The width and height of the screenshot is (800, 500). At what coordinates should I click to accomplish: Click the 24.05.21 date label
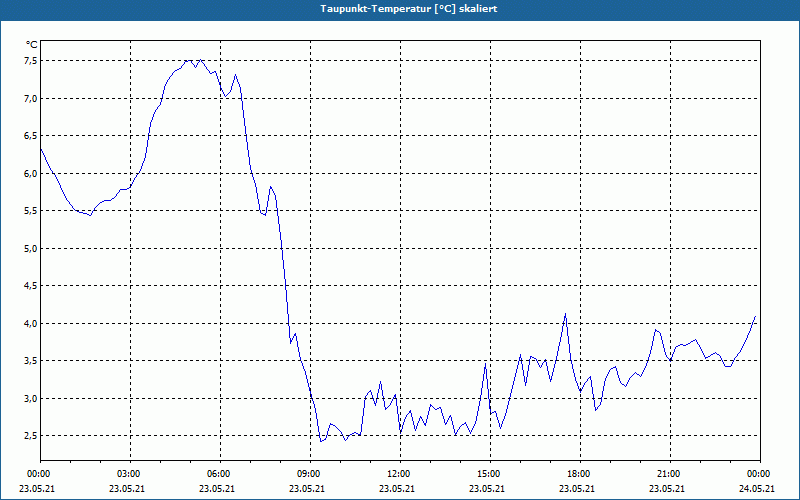click(x=757, y=489)
